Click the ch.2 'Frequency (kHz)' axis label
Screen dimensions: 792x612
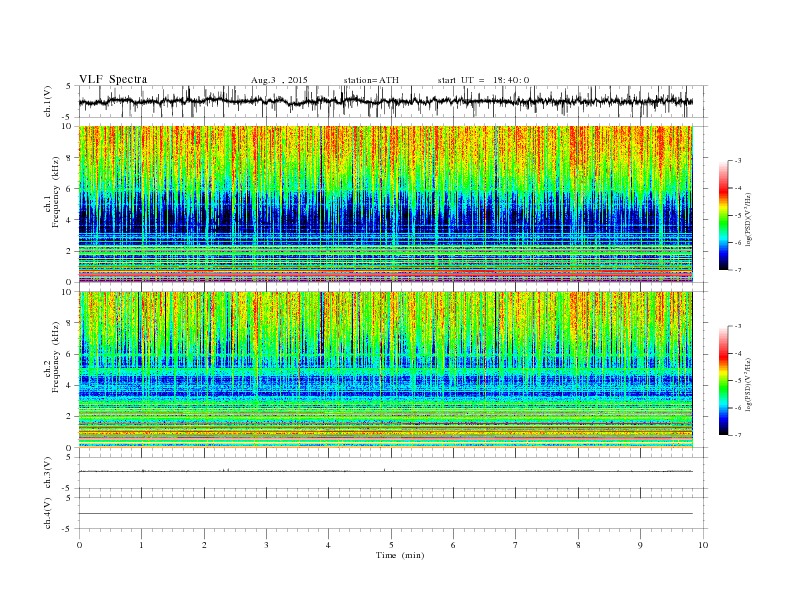(x=55, y=357)
